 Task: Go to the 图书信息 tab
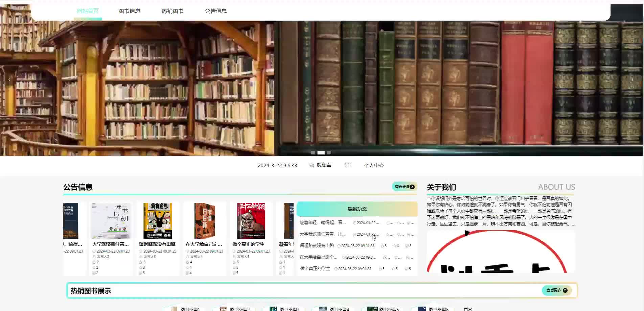[x=129, y=11]
